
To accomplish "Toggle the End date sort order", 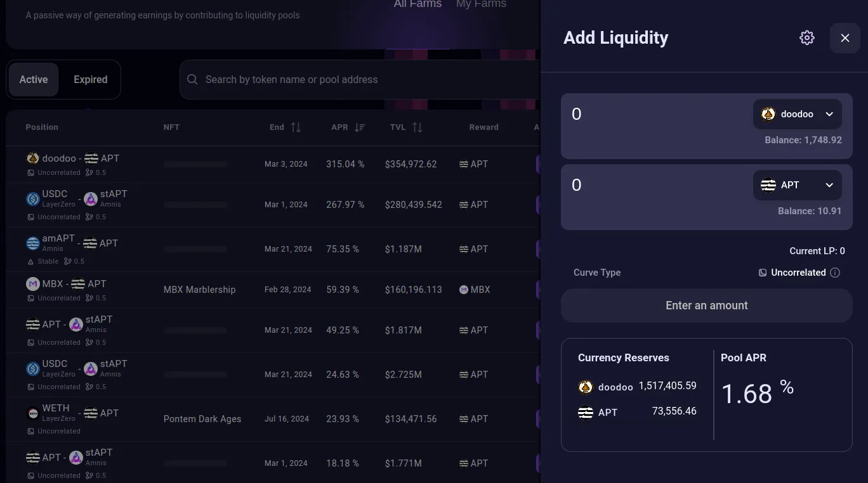I will pyautogui.click(x=296, y=127).
